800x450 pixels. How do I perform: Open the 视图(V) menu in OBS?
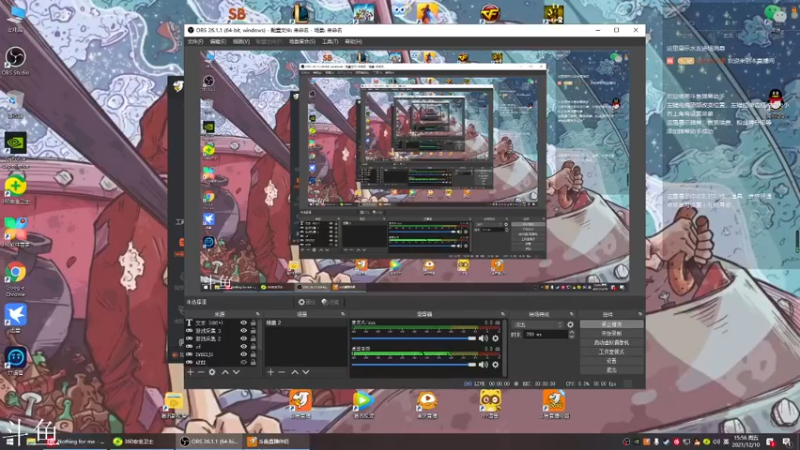pos(241,41)
